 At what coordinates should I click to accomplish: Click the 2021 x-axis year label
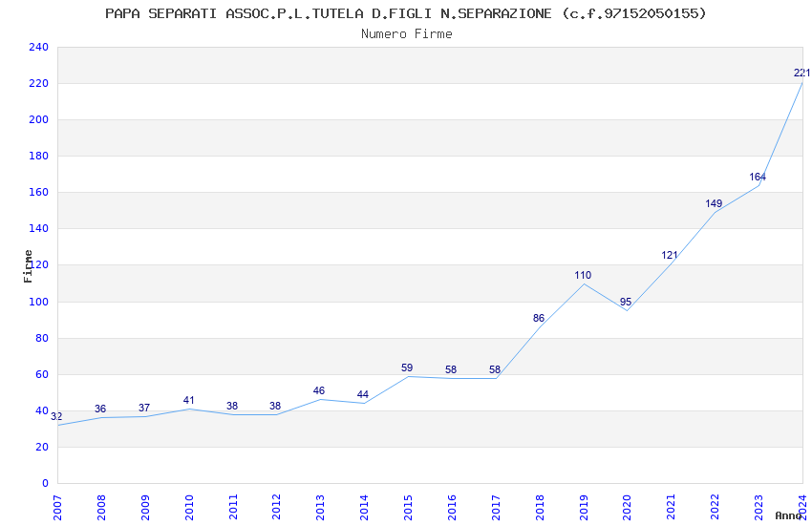tap(672, 508)
